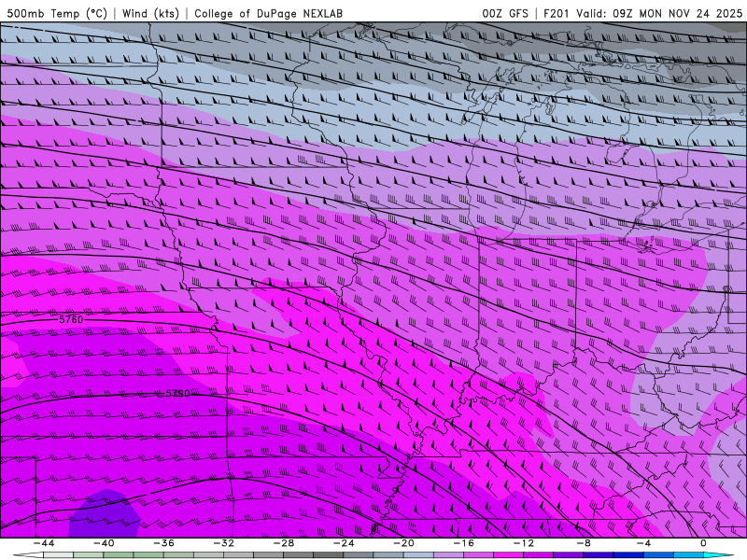Image resolution: width=747 pixels, height=560 pixels.
Task: Click the 'F201' forecast hour text
Action: [557, 13]
